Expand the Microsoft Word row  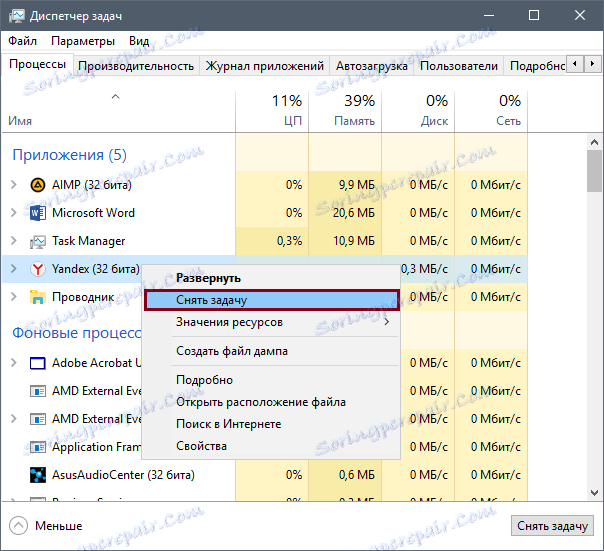[x=14, y=213]
